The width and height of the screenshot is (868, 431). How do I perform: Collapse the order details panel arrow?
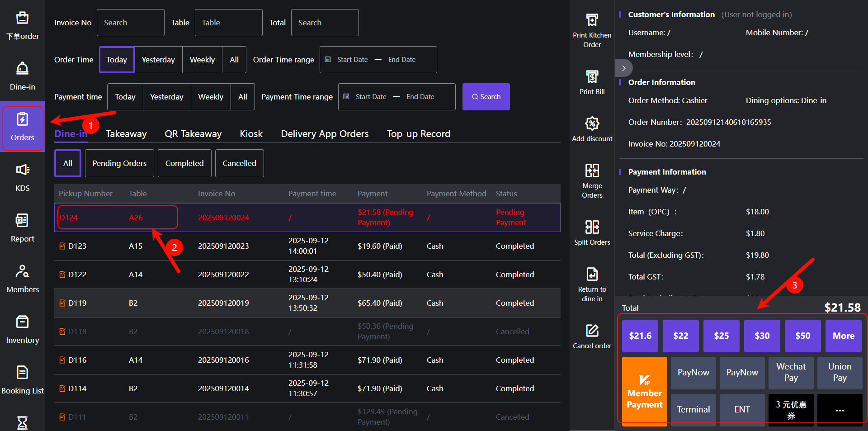tap(623, 68)
